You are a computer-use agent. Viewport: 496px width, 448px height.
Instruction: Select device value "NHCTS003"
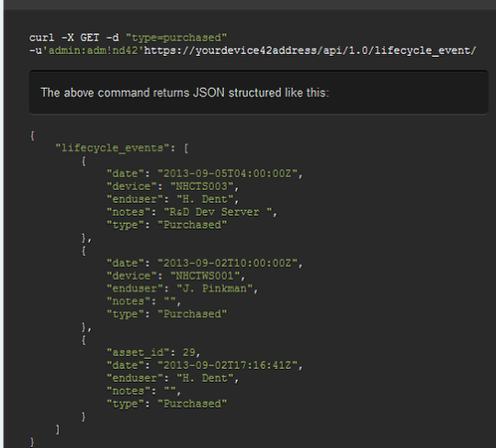[202, 186]
